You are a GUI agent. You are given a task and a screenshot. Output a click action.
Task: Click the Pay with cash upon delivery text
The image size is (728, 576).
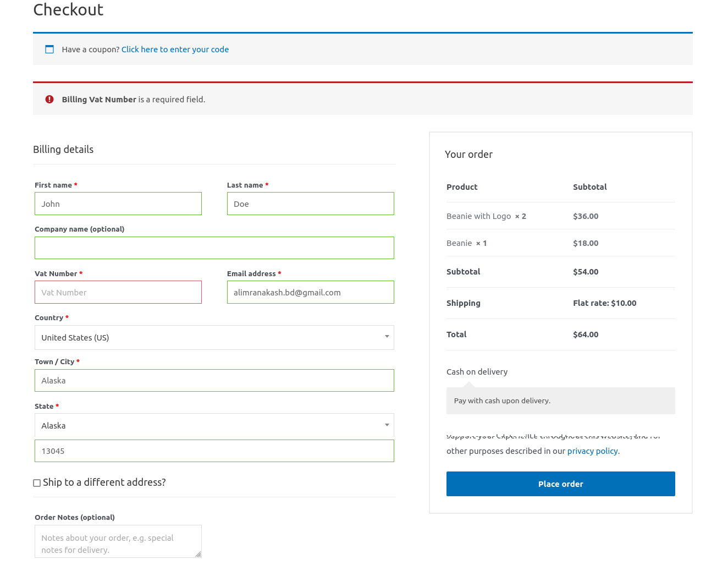click(502, 401)
